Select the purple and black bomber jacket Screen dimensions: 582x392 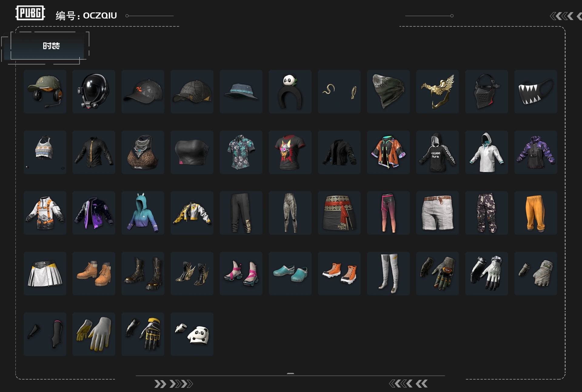[x=94, y=213]
